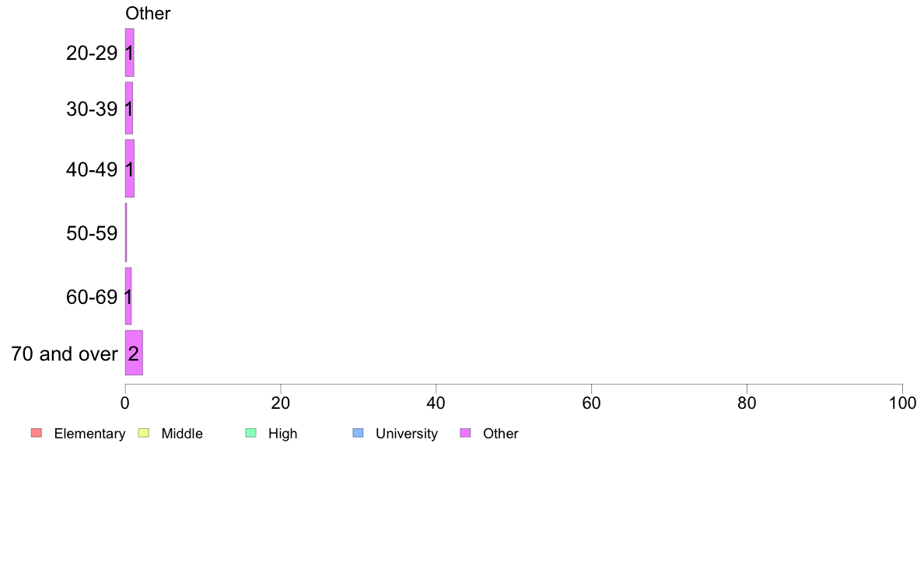Screen dimensions: 924x572
Task: Click the 20-29 age group bar
Action: click(x=130, y=52)
